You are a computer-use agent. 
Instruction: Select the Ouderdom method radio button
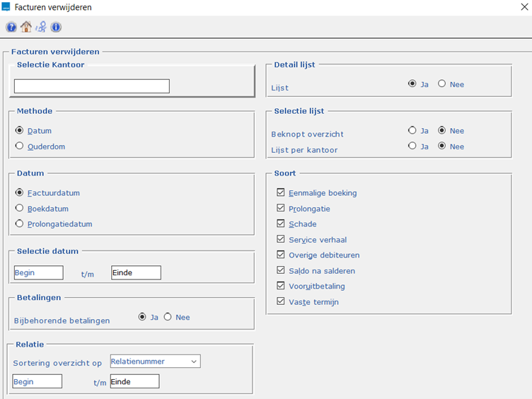[x=19, y=146]
